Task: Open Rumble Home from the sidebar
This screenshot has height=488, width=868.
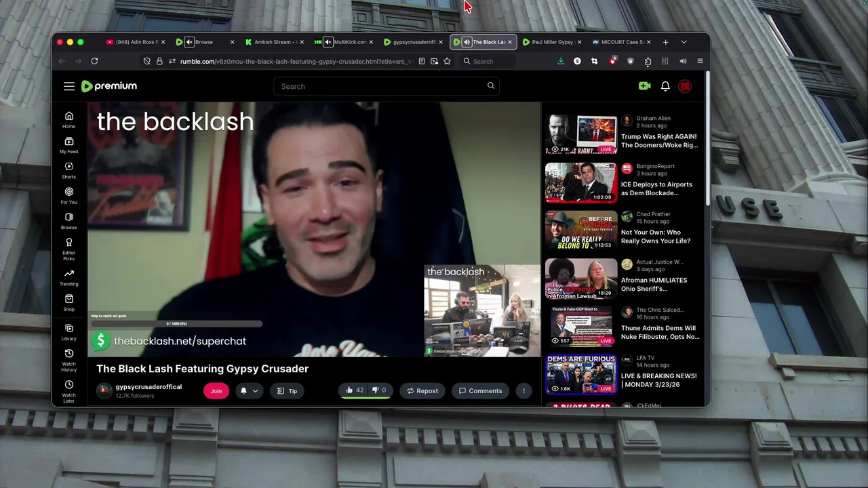Action: [x=68, y=120]
